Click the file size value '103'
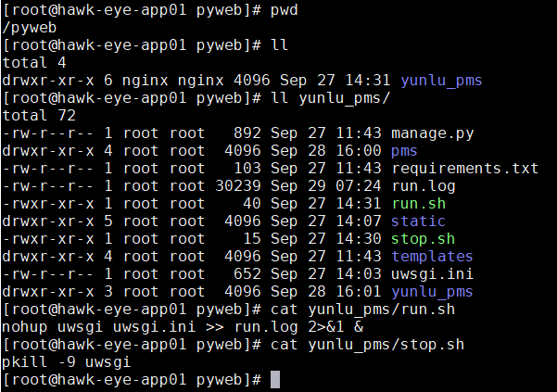The width and height of the screenshot is (557, 392). point(247,169)
